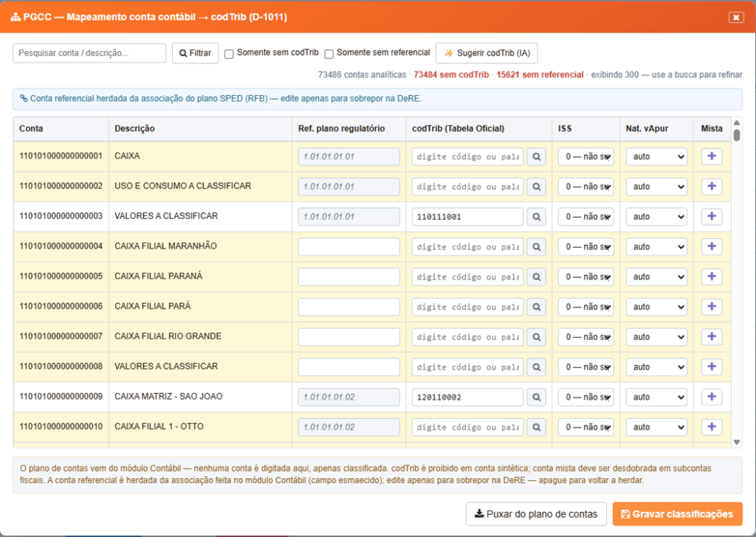
Task: Open ISS dropdown for CAIXA FILIAL MARANHÃO
Action: (x=585, y=246)
